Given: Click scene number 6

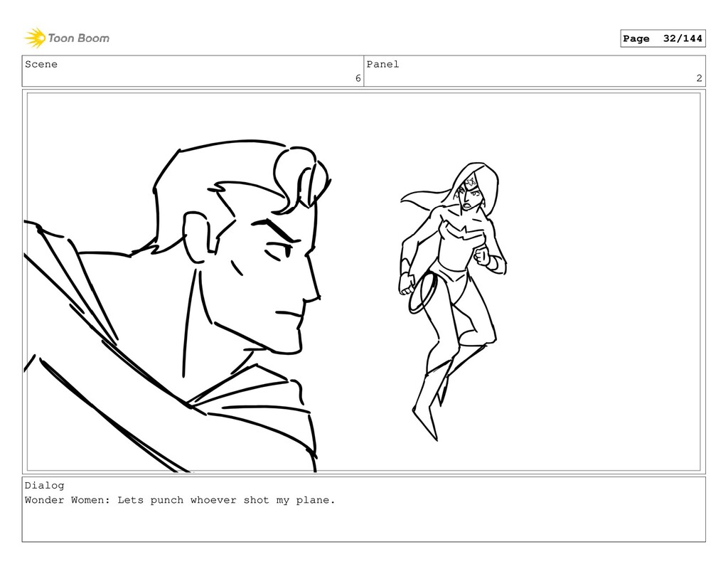Looking at the screenshot, I should click(358, 78).
